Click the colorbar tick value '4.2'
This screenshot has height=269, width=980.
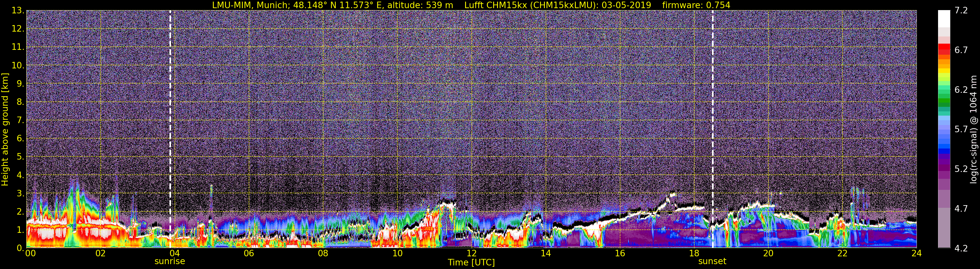(961, 248)
